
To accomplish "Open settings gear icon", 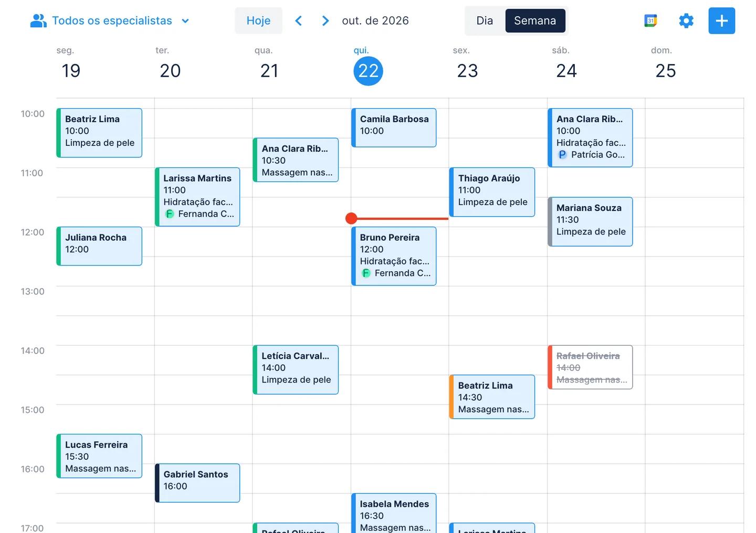I will [686, 21].
